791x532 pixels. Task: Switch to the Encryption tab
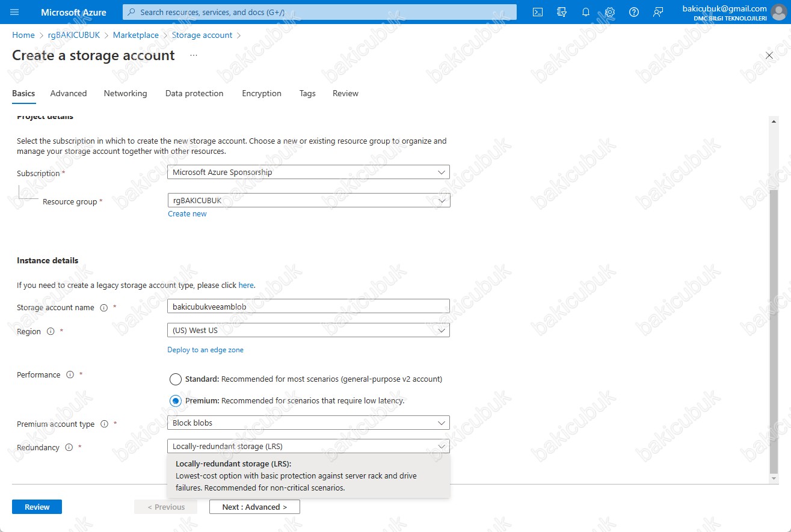[262, 94]
